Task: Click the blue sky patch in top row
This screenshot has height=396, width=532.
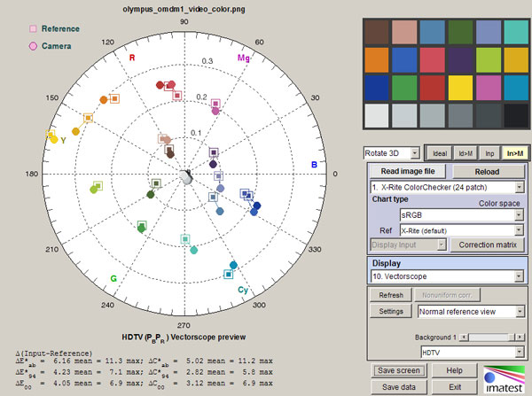Action: click(433, 32)
